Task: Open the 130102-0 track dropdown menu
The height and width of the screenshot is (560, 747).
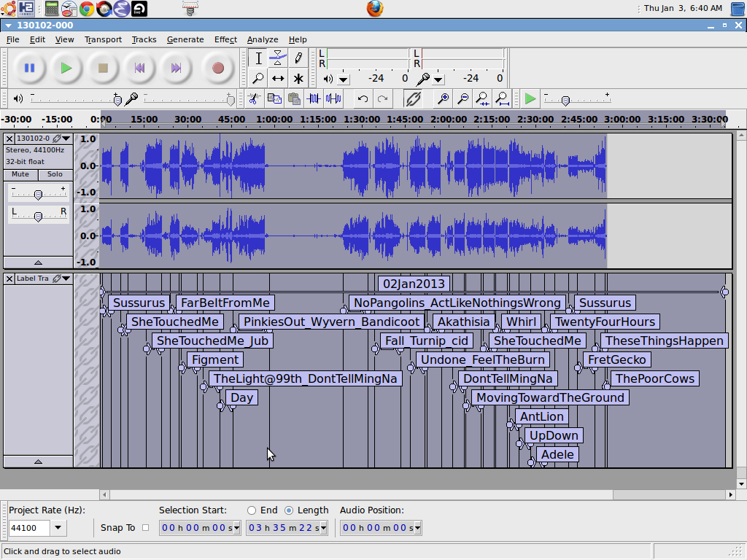Action: click(66, 139)
